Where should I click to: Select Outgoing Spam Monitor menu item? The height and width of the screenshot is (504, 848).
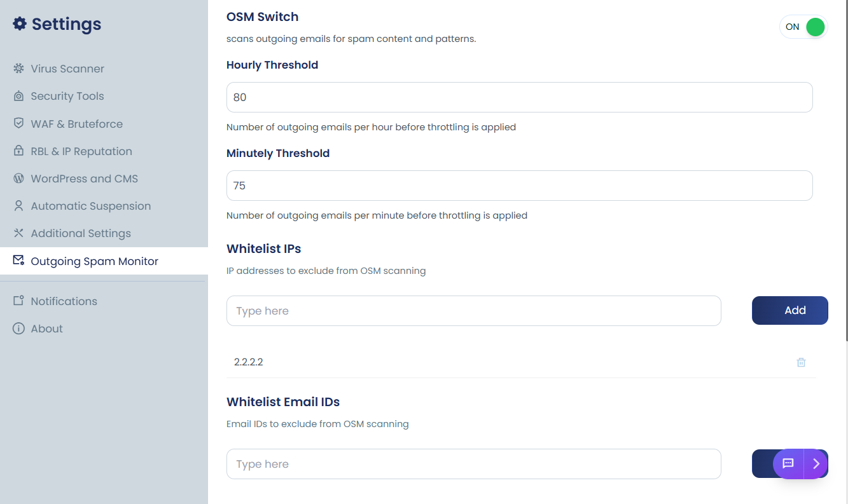click(x=94, y=261)
